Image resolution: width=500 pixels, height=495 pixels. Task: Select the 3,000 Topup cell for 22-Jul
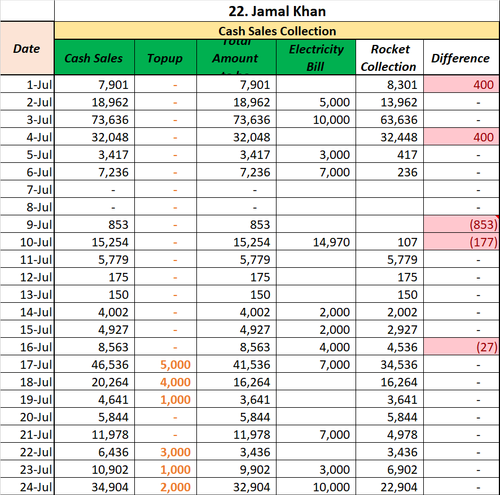pyautogui.click(x=165, y=452)
